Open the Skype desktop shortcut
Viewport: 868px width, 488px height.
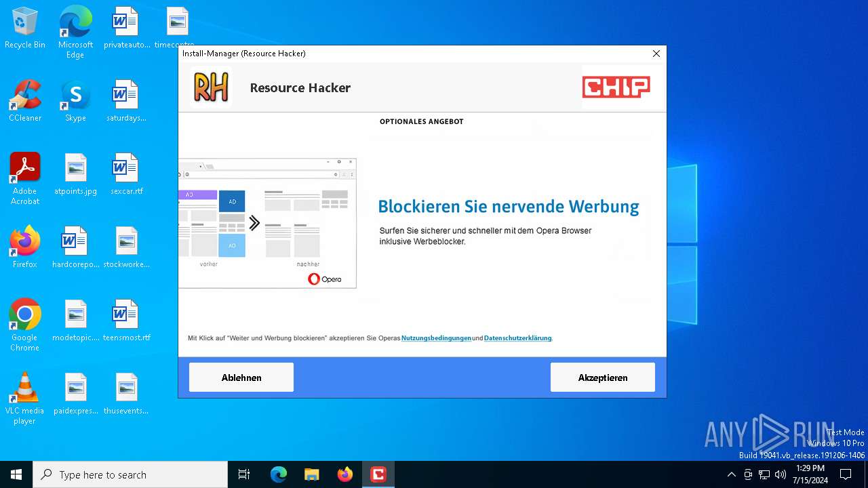[75, 102]
